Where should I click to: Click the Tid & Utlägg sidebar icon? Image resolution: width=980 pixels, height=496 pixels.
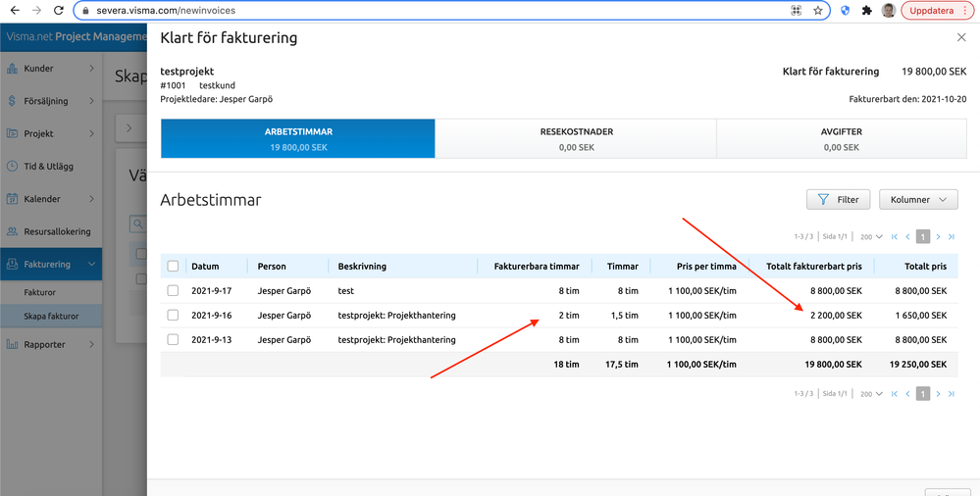point(13,167)
